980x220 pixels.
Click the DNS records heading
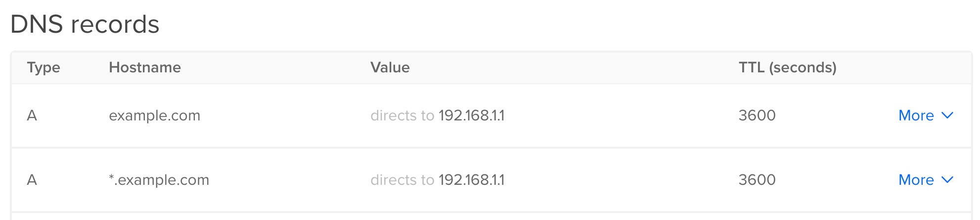(85, 24)
